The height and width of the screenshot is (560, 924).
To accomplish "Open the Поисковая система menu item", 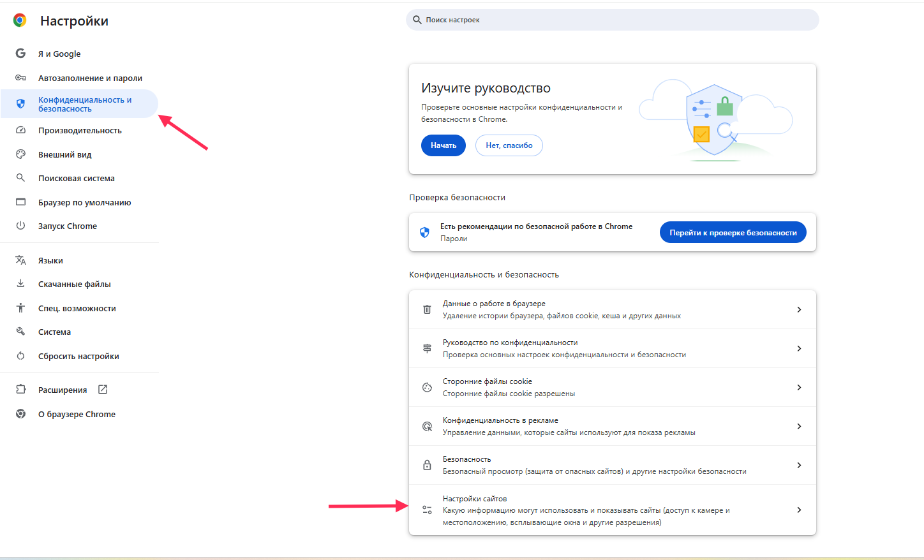I will coord(77,179).
